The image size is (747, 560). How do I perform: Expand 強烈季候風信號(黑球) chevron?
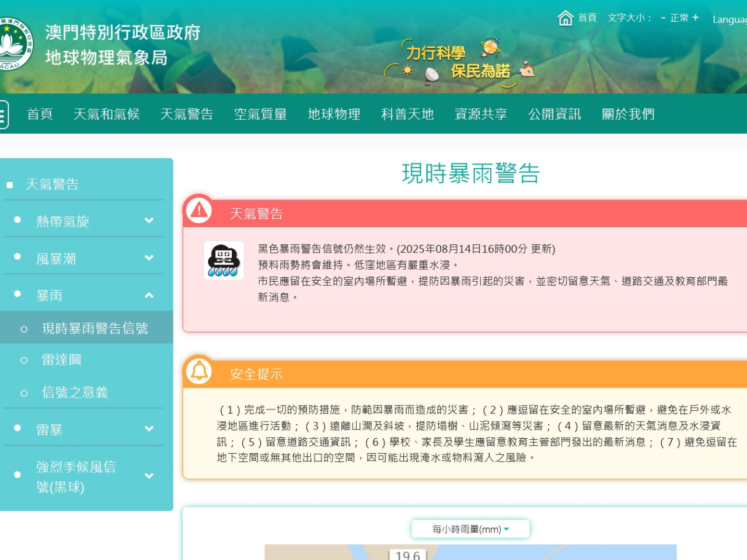coord(149,476)
